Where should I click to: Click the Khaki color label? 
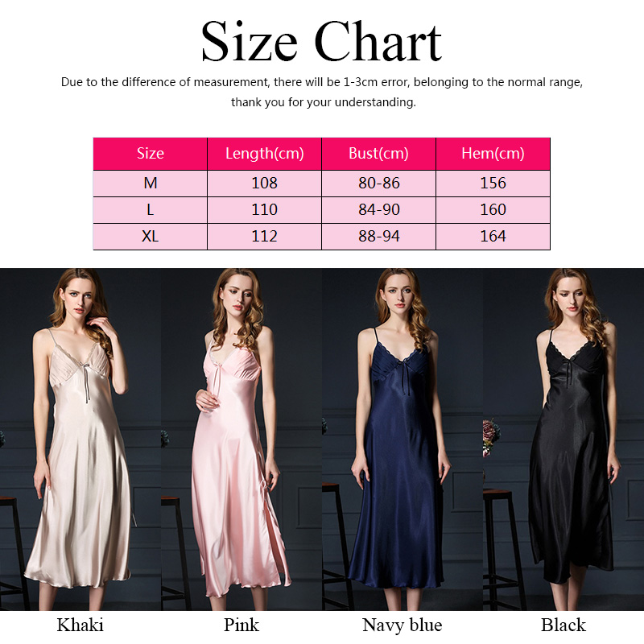click(x=80, y=625)
